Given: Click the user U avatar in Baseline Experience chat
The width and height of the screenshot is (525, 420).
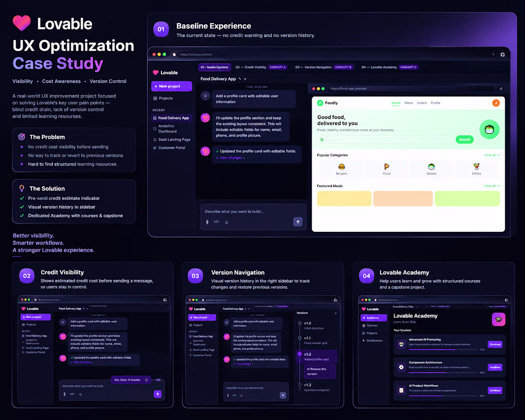Looking at the screenshot, I should [205, 96].
